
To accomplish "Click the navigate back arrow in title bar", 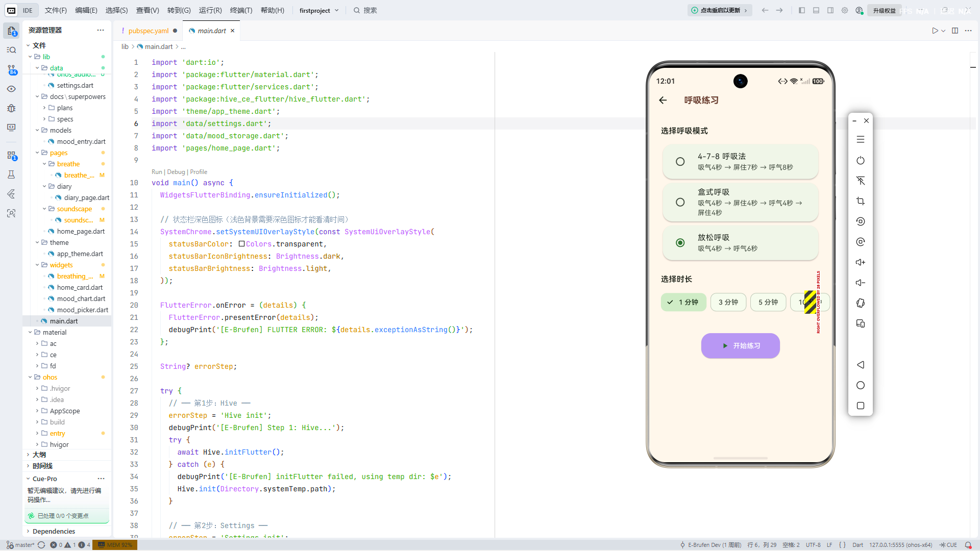I will point(765,10).
